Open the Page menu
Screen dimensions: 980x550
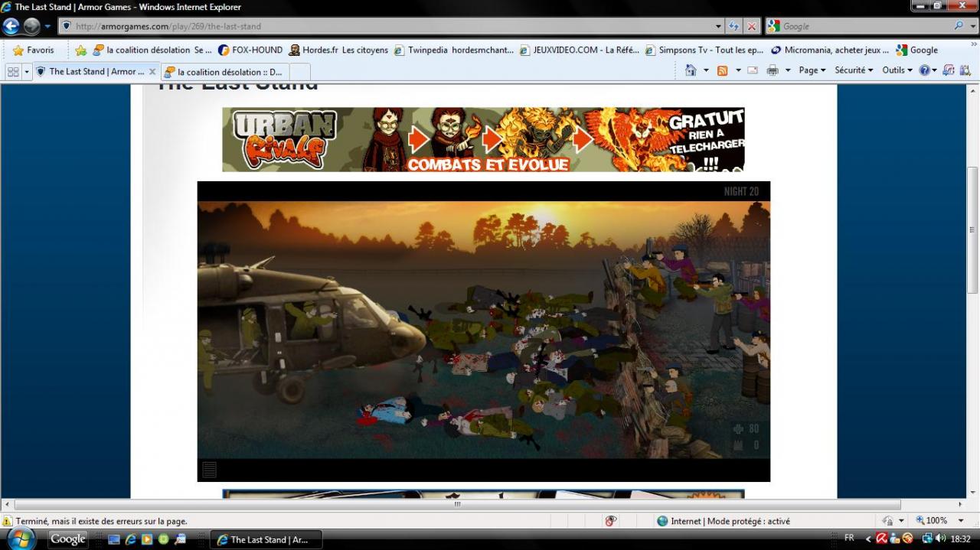812,70
